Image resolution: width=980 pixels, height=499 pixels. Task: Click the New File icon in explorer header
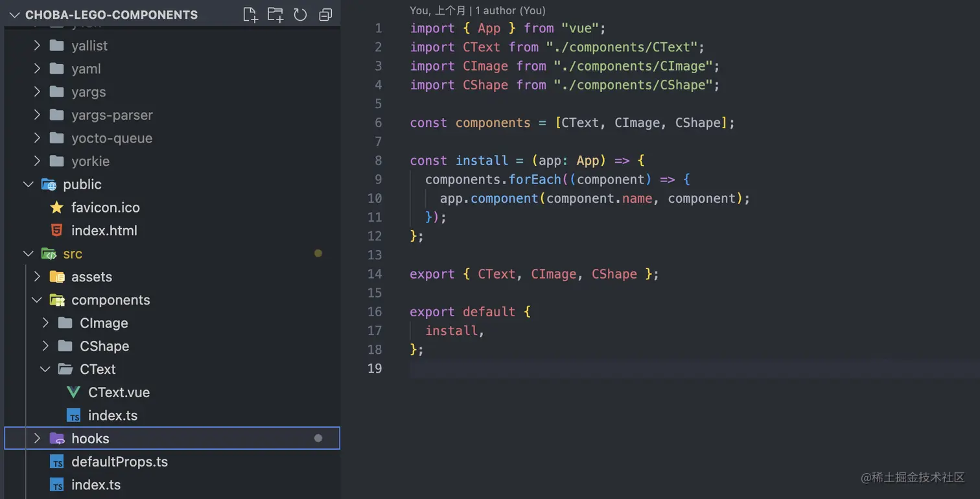click(250, 14)
